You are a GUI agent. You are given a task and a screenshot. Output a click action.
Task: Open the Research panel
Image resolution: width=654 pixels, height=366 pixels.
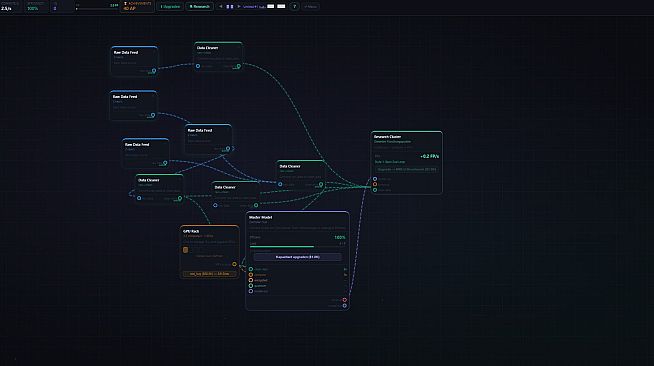199,7
